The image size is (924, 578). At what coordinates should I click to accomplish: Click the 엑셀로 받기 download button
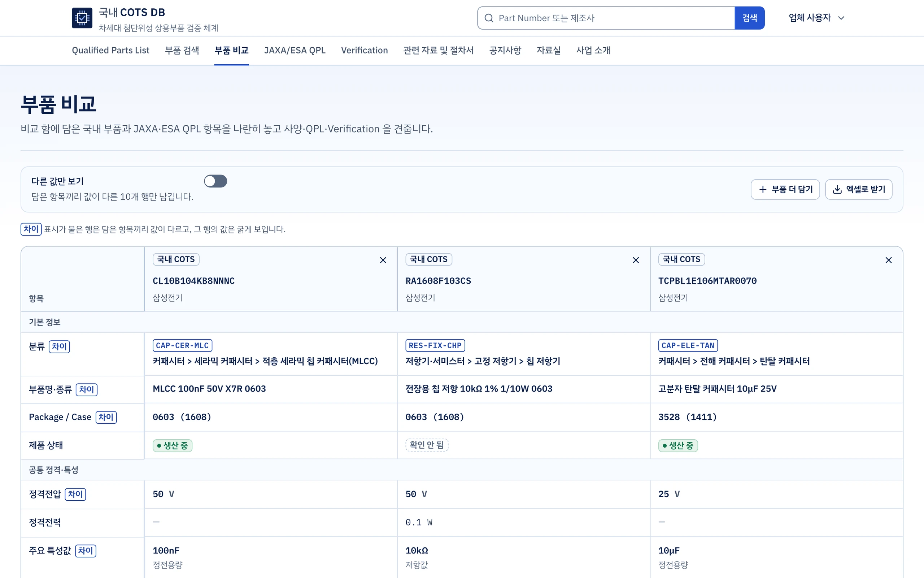(858, 190)
